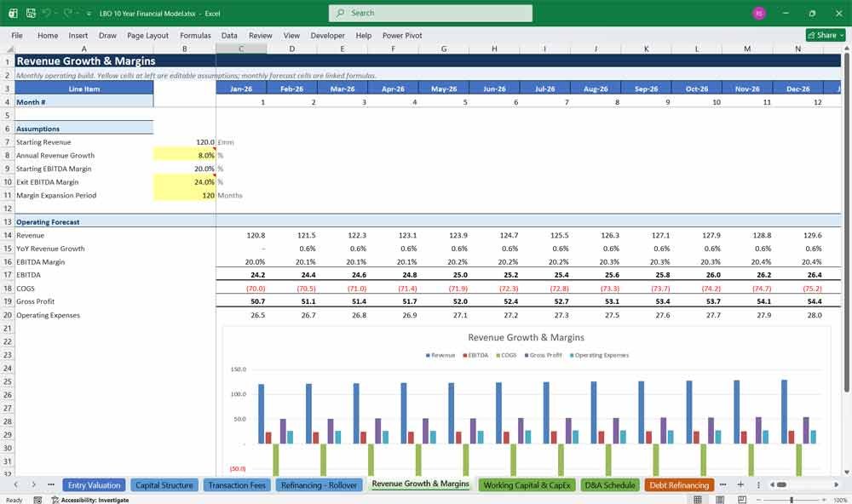852x504 pixels.
Task: Open the Formulas ribbon tab
Action: click(195, 35)
